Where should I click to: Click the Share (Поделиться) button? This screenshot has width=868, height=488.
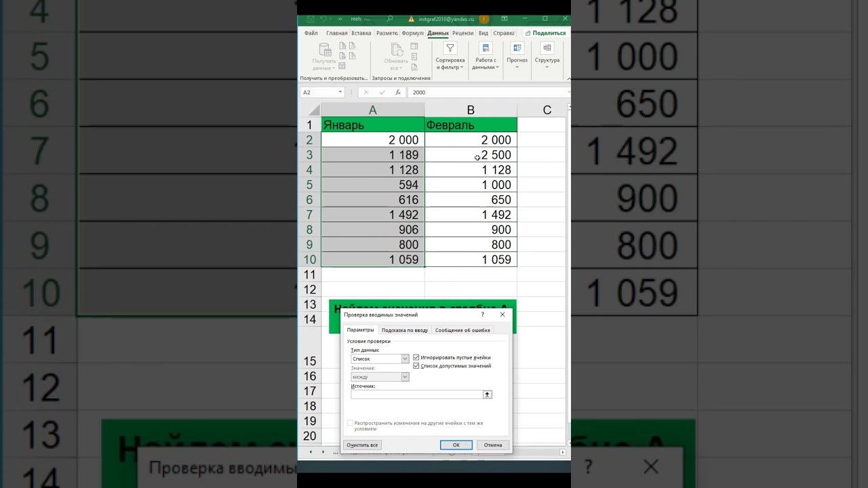click(545, 33)
